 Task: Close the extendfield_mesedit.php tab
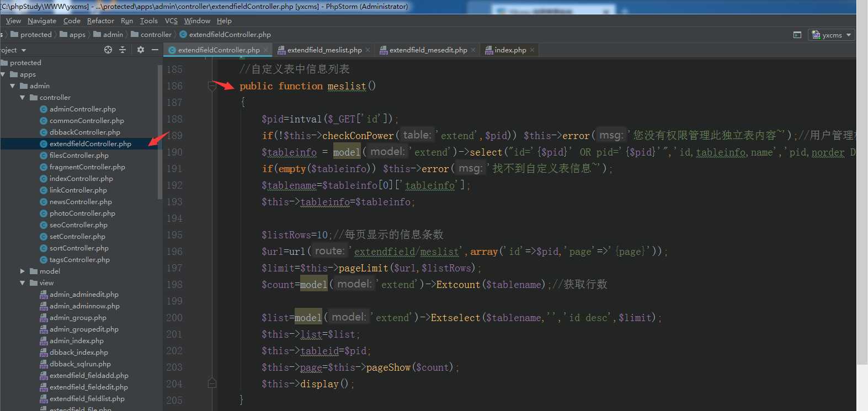pos(473,50)
